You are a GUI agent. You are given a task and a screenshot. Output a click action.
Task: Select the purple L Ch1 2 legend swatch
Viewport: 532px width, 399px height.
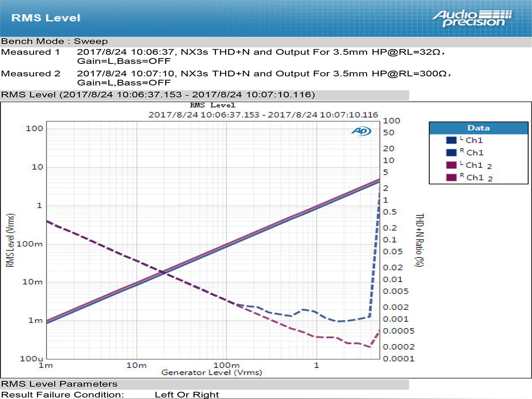(451, 165)
